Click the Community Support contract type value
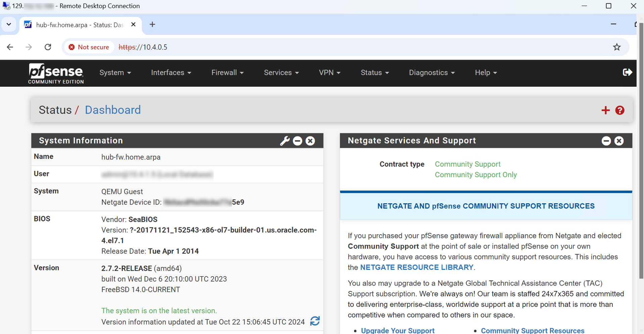The image size is (644, 334). click(x=467, y=164)
